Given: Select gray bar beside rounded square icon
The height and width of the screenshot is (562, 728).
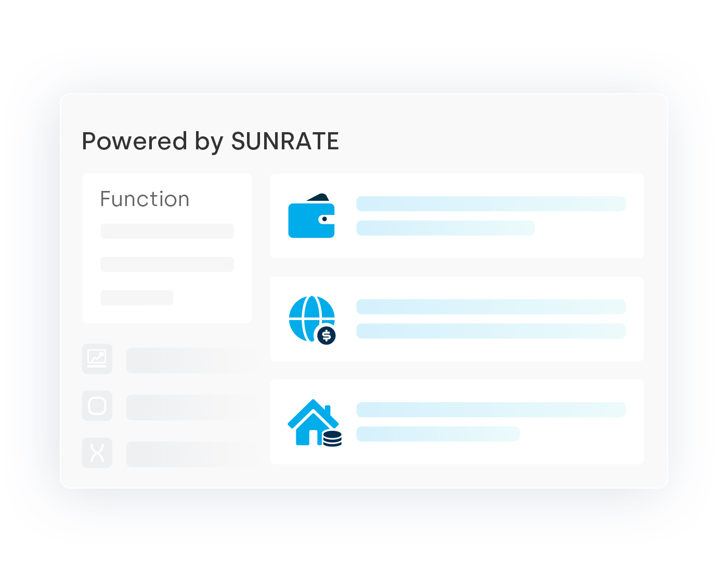Looking at the screenshot, I should point(191,407).
